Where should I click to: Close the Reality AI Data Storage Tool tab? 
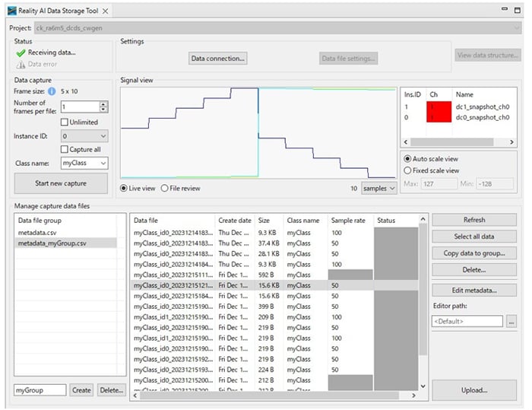click(106, 11)
